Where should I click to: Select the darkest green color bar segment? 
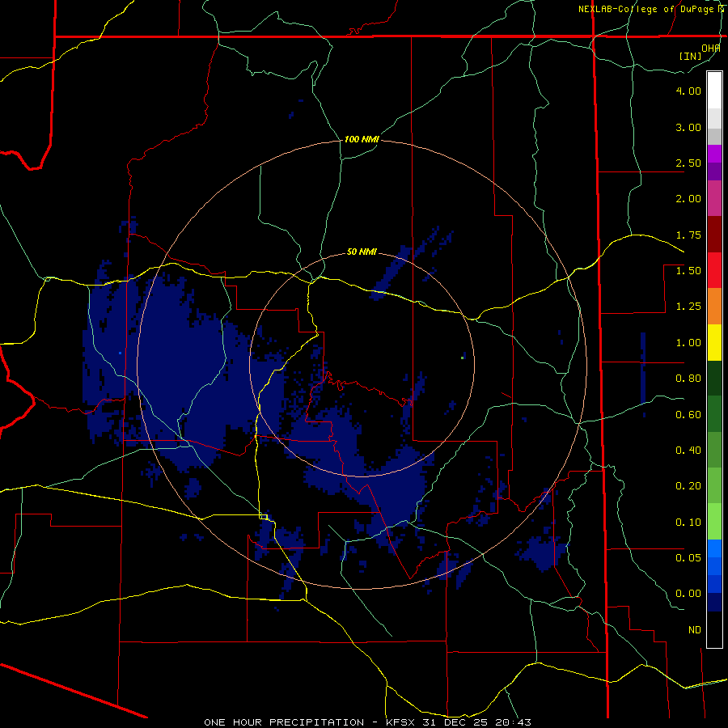coord(714,379)
